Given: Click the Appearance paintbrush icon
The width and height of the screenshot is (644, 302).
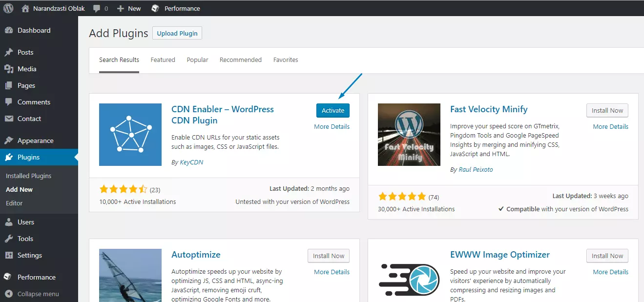Looking at the screenshot, I should [x=9, y=141].
